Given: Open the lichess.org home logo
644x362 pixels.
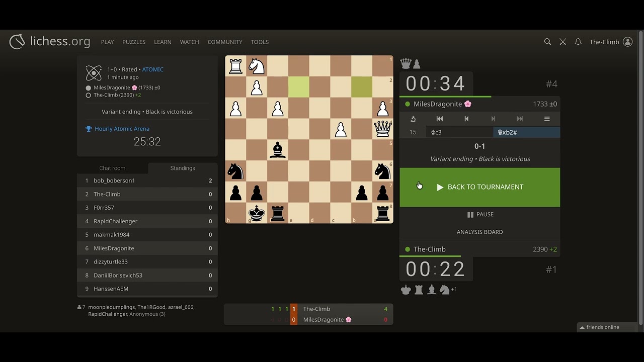Looking at the screenshot, I should click(x=50, y=42).
